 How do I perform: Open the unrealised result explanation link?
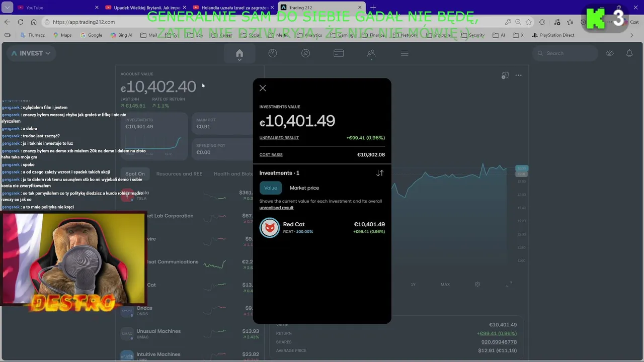click(276, 208)
